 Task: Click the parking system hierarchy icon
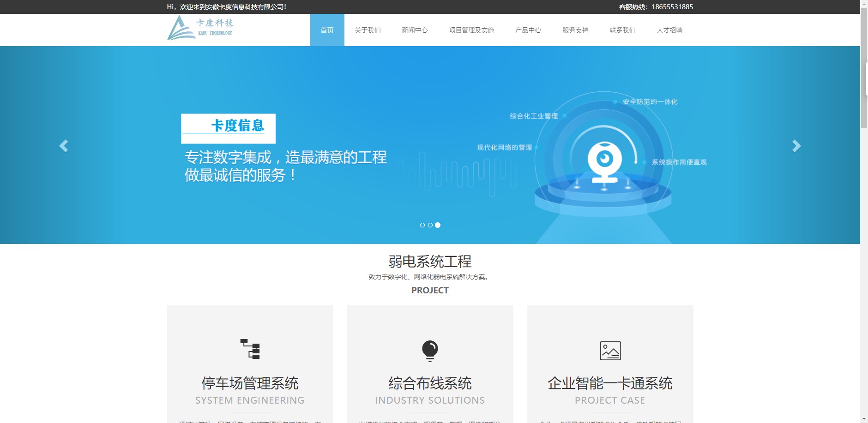(x=250, y=349)
